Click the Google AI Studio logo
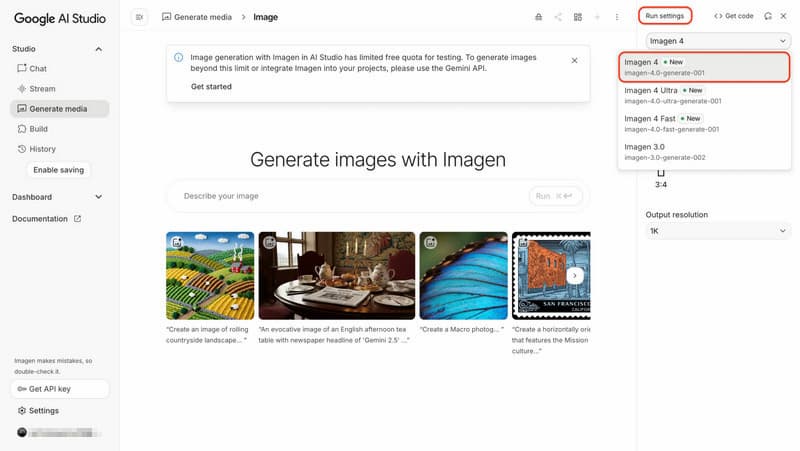The width and height of the screenshot is (800, 451). 60,18
